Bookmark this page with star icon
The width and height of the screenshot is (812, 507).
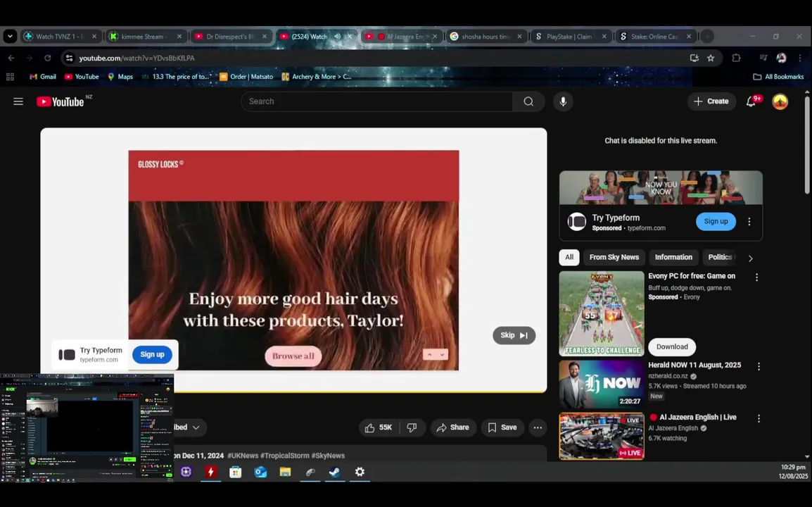point(711,58)
